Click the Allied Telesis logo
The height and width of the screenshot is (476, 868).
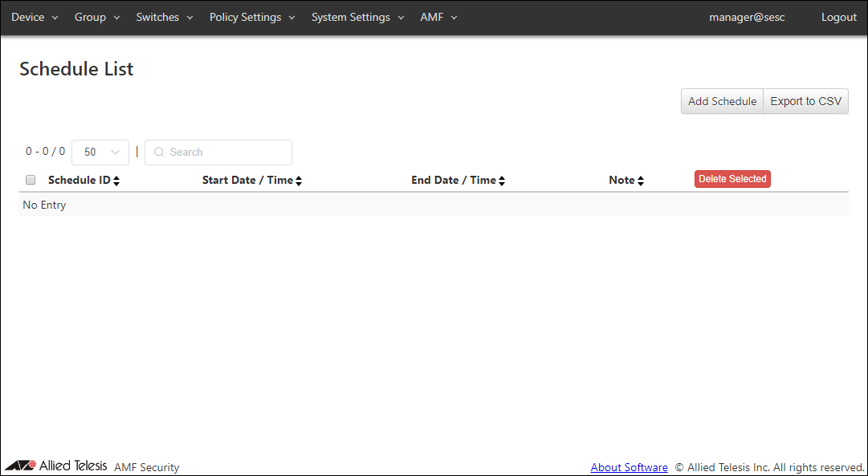point(56,466)
